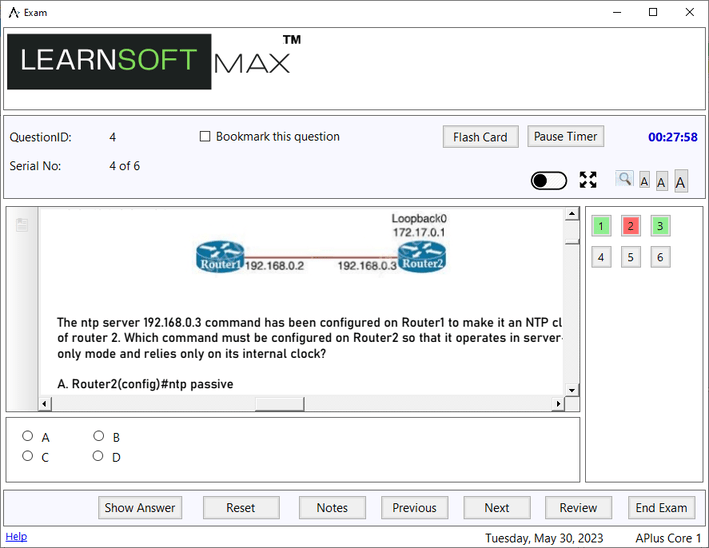The image size is (709, 548).
Task: Click the magnifier zoom icon
Action: tap(624, 179)
